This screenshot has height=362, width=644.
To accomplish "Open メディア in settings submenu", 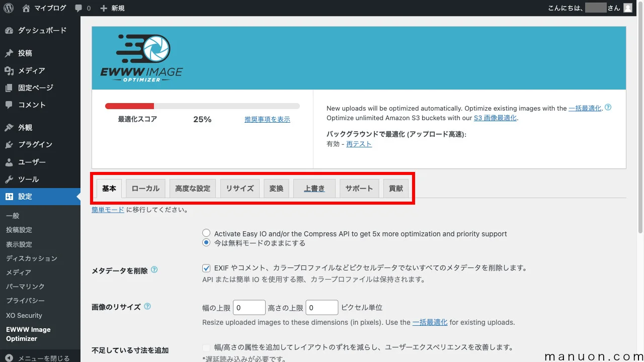I will coord(40,273).
